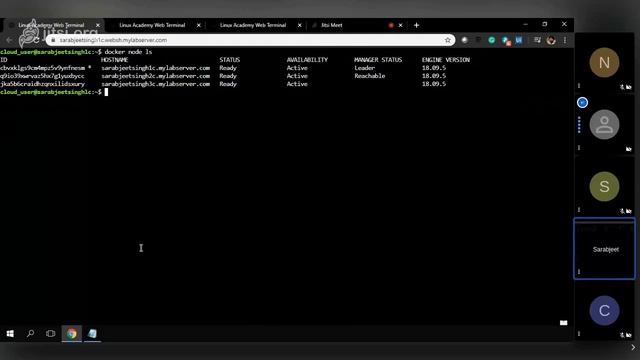Image resolution: width=640 pixels, height=360 pixels.
Task: Open the Grammarly extension icon
Action: pyautogui.click(x=492, y=40)
